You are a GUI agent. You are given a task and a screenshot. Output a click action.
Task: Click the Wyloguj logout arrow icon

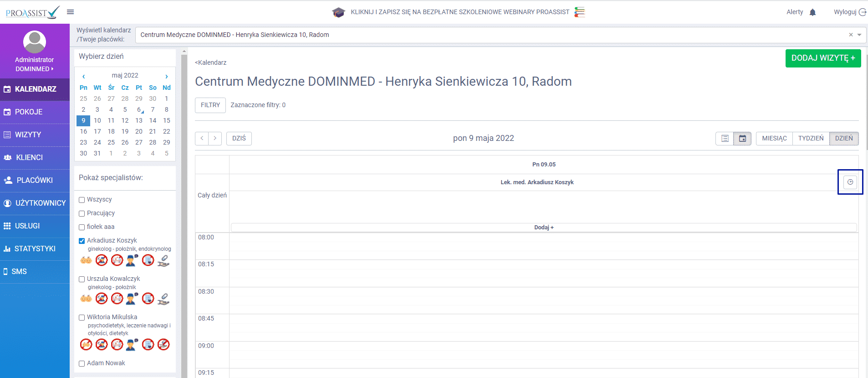(862, 12)
